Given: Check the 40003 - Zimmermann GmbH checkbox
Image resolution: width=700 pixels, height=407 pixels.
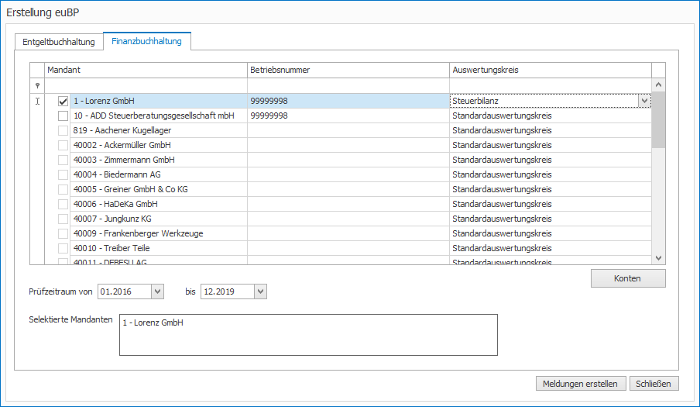Looking at the screenshot, I should pyautogui.click(x=63, y=160).
